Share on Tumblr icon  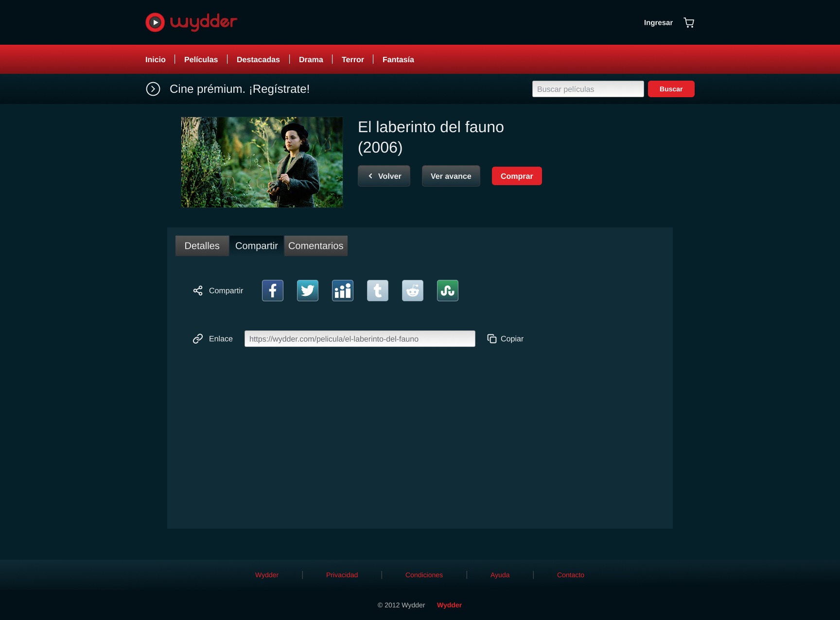click(378, 291)
